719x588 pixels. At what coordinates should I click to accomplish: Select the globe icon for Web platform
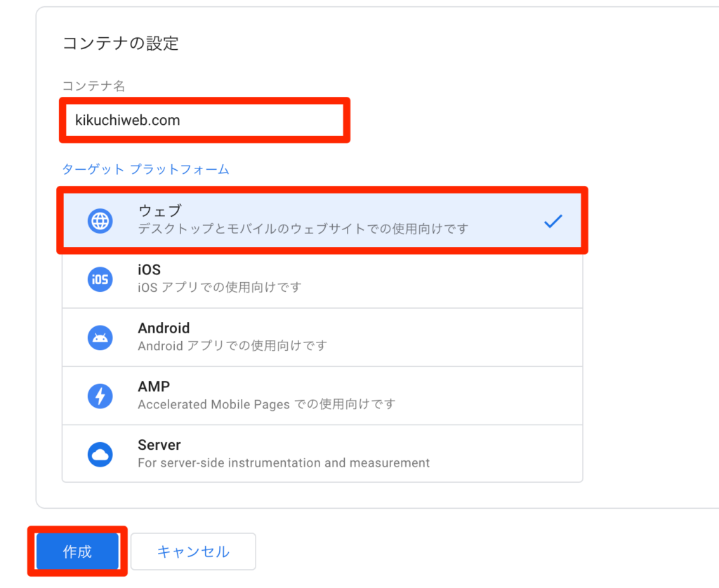pos(100,221)
